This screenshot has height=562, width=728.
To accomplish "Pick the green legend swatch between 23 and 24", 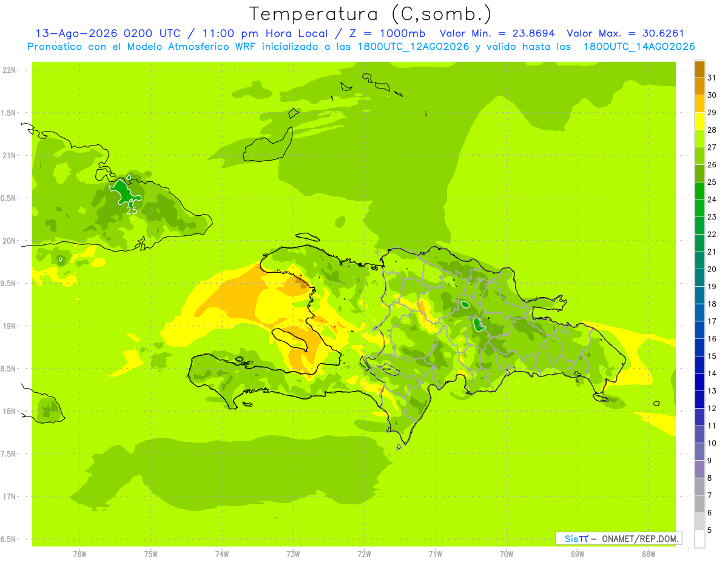I will click(x=699, y=209).
